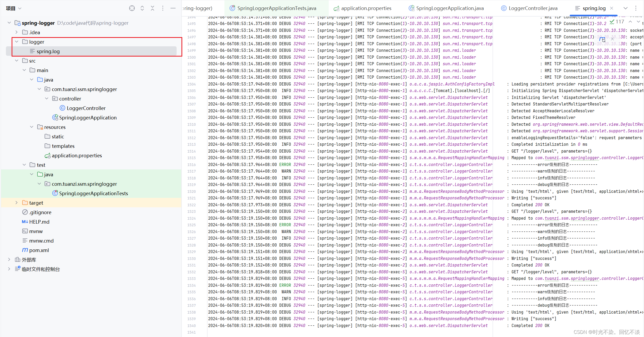Screen dimensions: 644x337
Task: Switch to LoggerController.java tab
Action: click(529, 8)
